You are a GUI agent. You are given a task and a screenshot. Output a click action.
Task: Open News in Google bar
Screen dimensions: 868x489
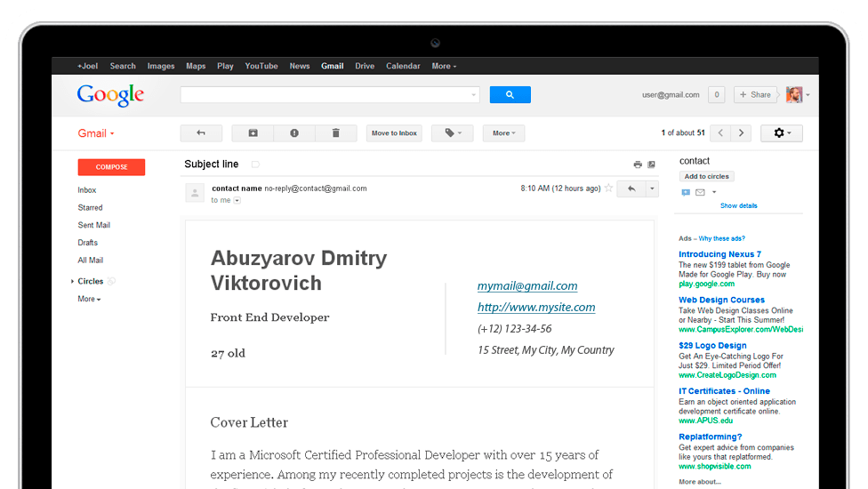tap(300, 66)
